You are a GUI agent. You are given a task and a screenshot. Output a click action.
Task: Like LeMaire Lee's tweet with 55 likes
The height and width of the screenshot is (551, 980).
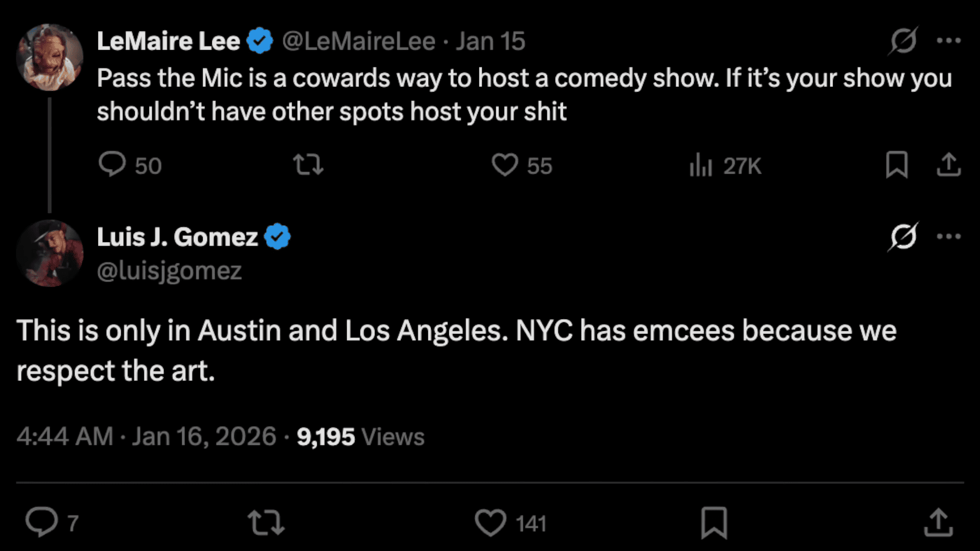[505, 165]
